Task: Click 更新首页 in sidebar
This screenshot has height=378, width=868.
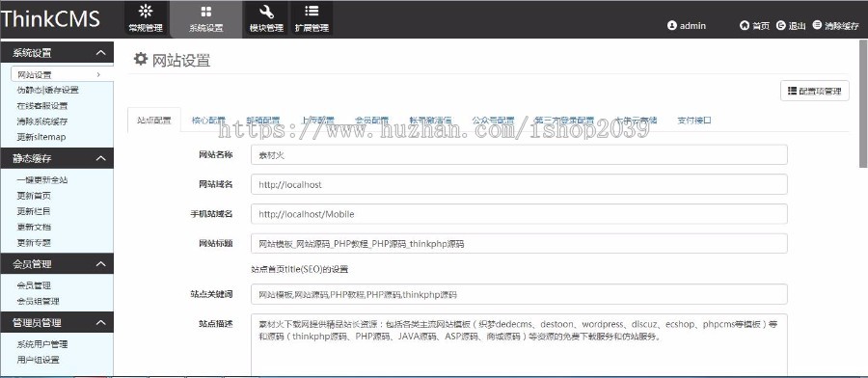Action: 34,196
